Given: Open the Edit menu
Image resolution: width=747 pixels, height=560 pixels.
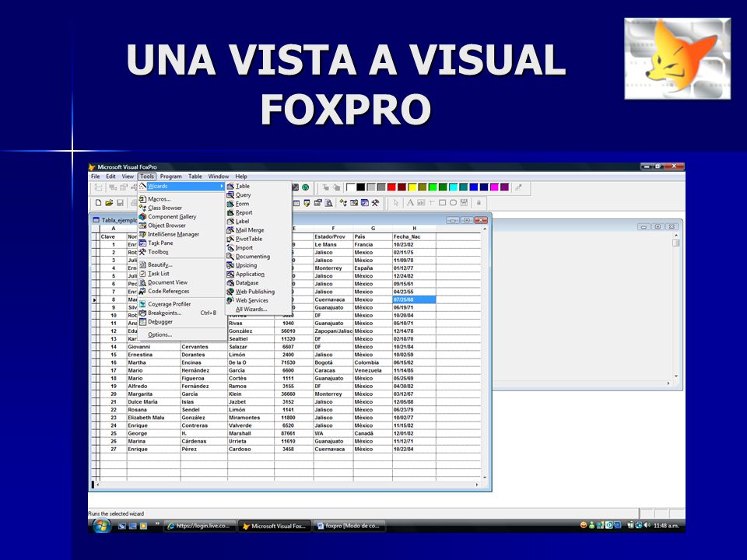Looking at the screenshot, I should click(110, 177).
